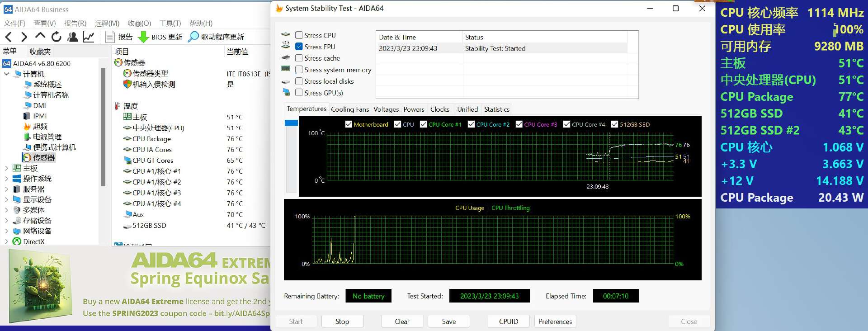
Task: Toggle the CPU Core #1 graph checkbox
Action: [x=423, y=124]
